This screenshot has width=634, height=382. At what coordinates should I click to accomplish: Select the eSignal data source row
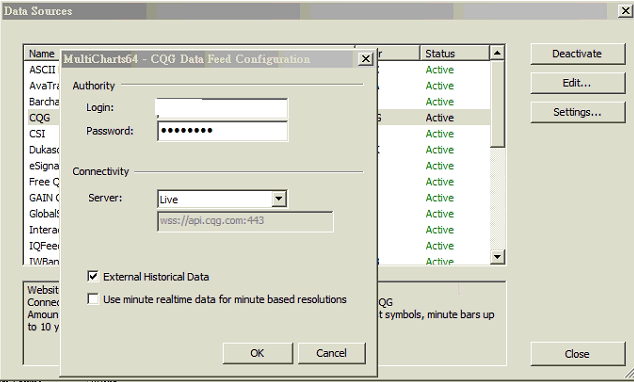[44, 166]
